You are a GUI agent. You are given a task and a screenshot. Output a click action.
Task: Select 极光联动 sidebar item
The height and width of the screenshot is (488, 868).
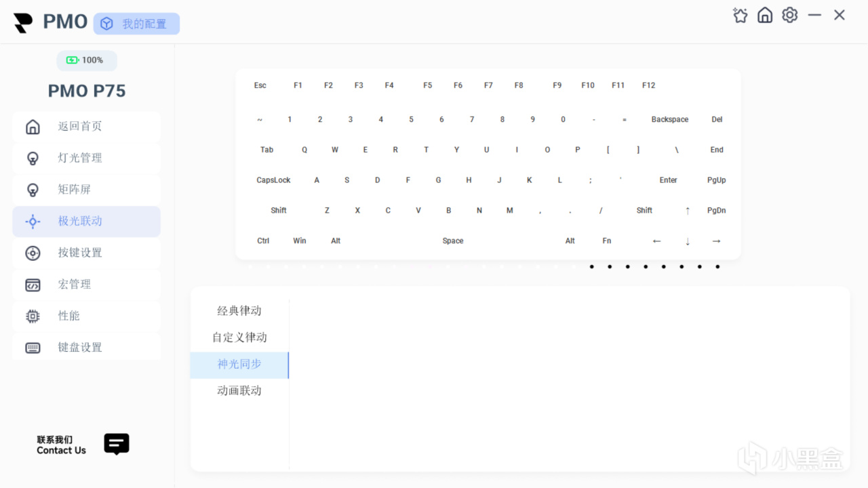click(86, 222)
